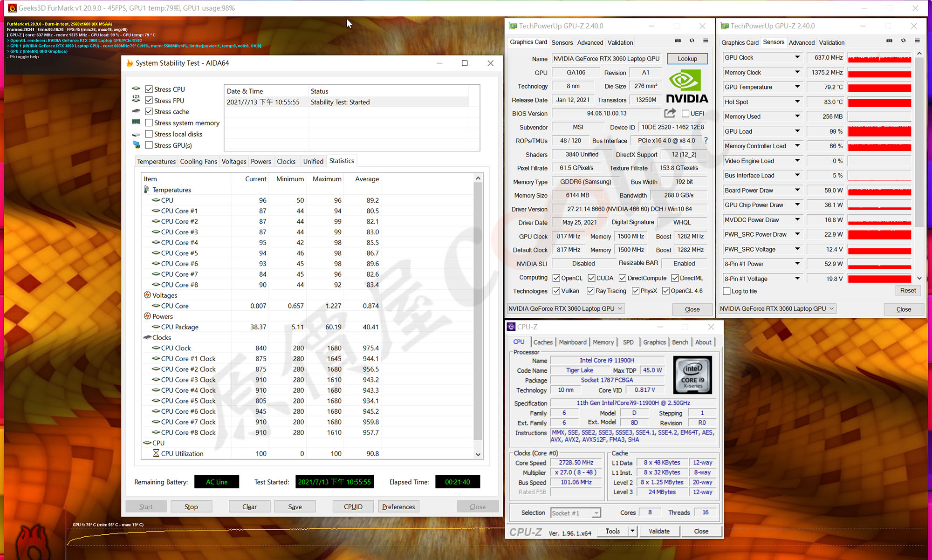Click the Memory Controller Load graph bar
This screenshot has width=932, height=560.
[879, 146]
